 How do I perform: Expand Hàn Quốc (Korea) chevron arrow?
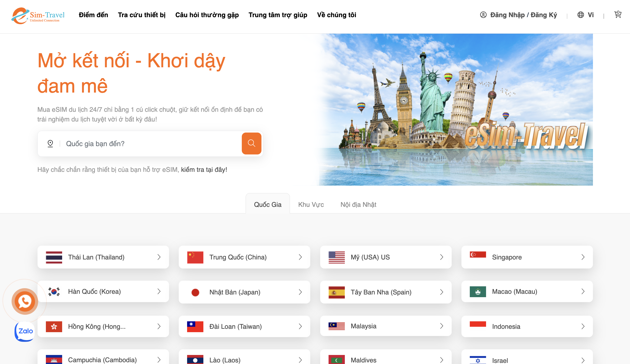[159, 291]
